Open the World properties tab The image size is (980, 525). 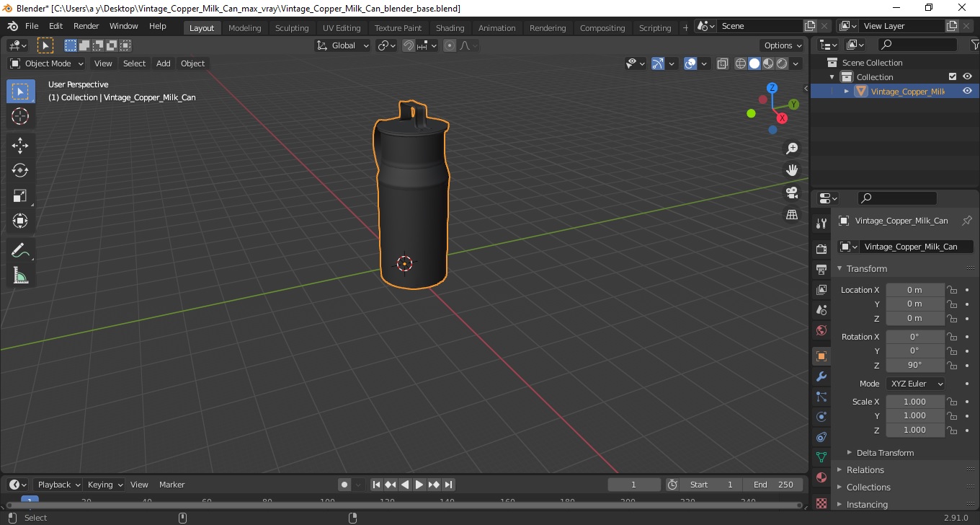click(x=821, y=330)
